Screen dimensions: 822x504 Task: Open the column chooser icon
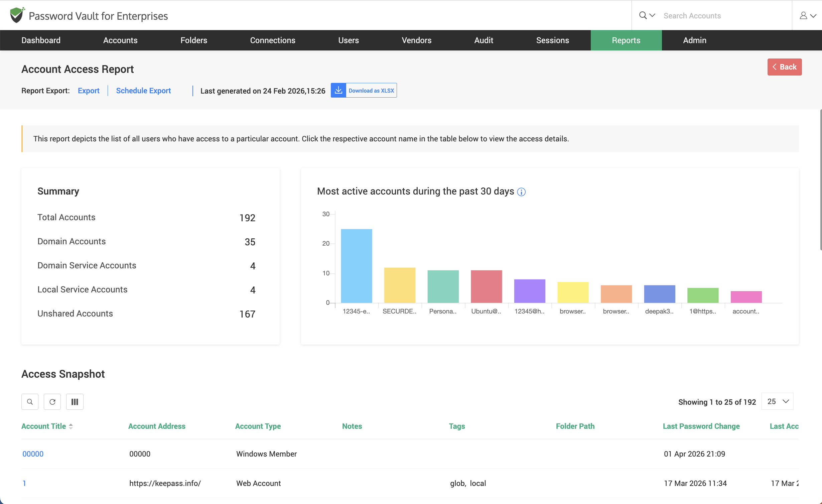click(x=75, y=402)
